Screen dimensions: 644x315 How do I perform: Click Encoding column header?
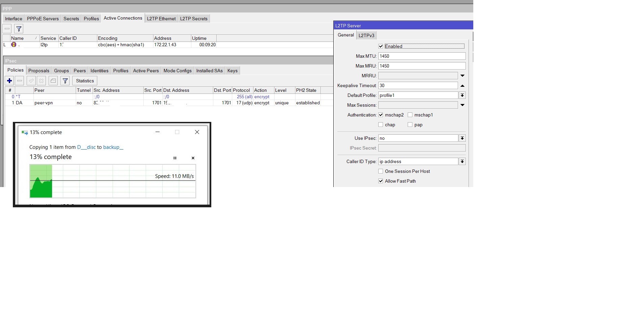coord(125,38)
